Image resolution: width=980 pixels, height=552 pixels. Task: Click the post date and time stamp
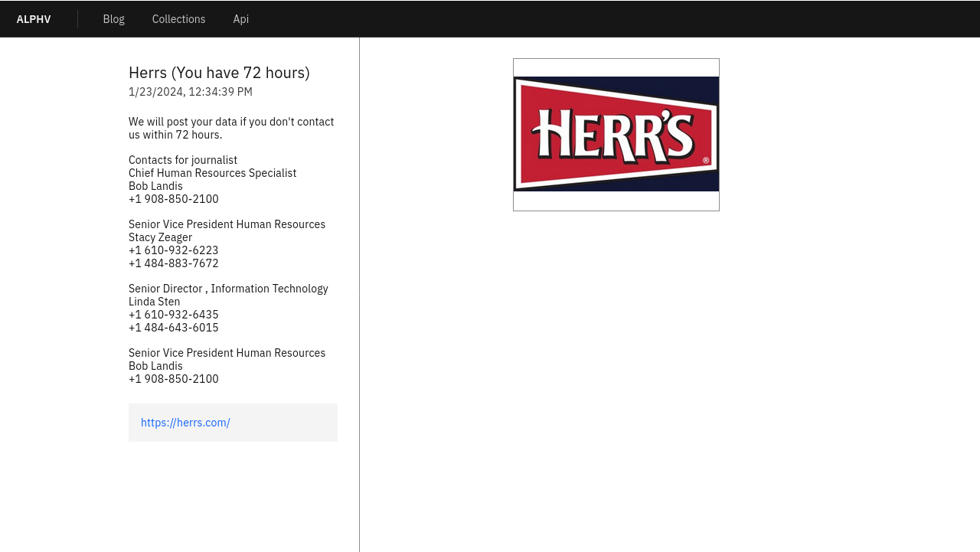click(x=190, y=92)
